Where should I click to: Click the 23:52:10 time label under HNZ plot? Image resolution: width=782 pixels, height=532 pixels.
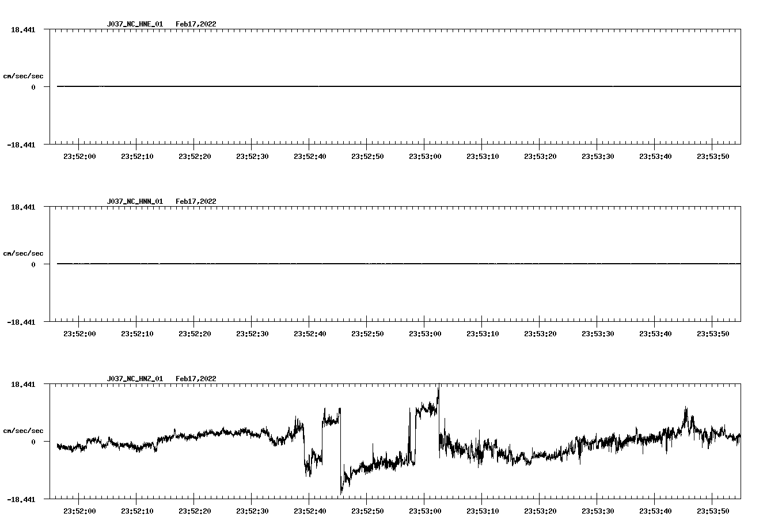pos(137,511)
